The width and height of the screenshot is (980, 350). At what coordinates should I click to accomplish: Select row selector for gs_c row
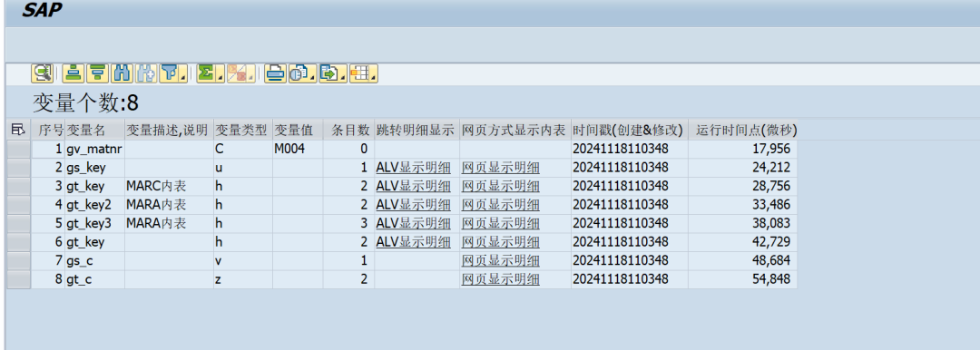(x=19, y=260)
